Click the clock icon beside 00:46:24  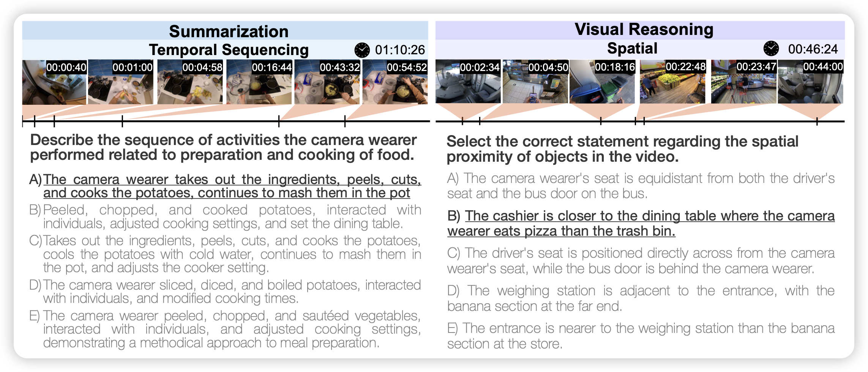(x=771, y=49)
